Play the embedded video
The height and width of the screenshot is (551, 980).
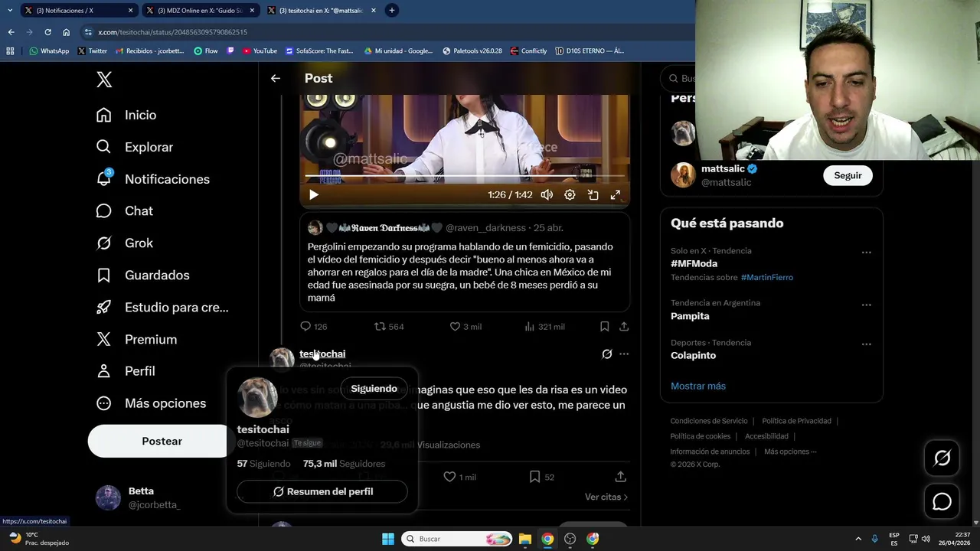coord(313,194)
